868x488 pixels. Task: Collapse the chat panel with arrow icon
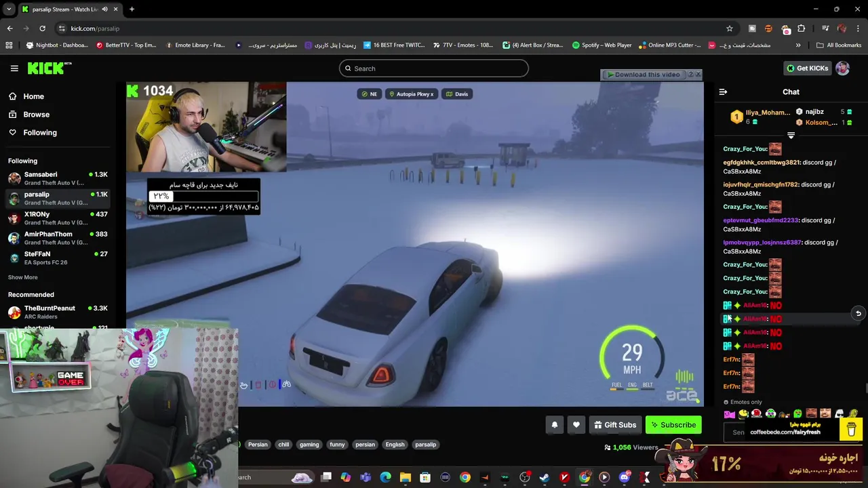click(x=723, y=92)
